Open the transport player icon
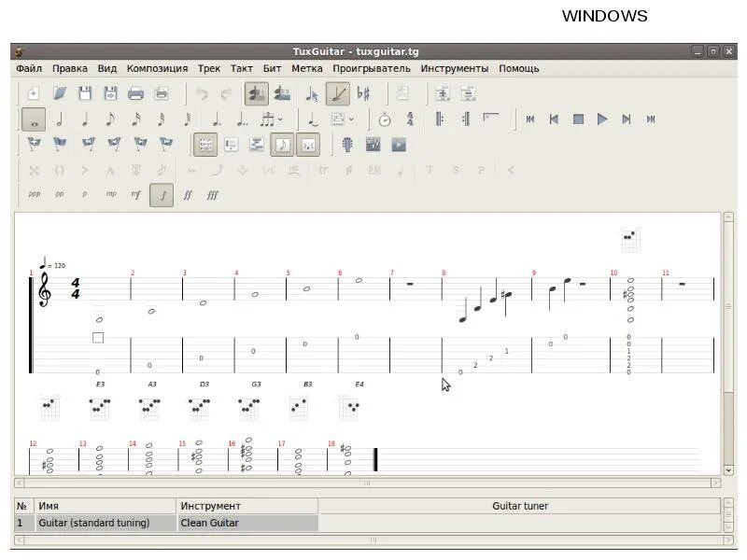 tap(399, 145)
